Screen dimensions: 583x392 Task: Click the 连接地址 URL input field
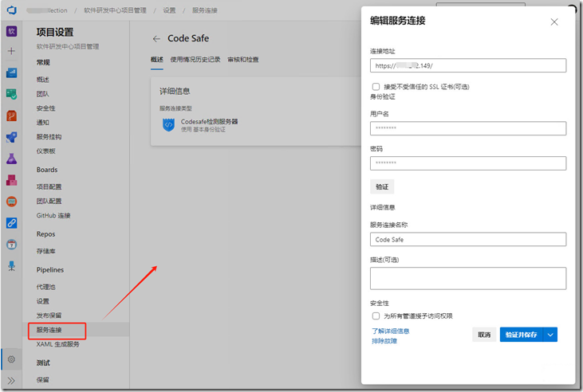pos(468,65)
